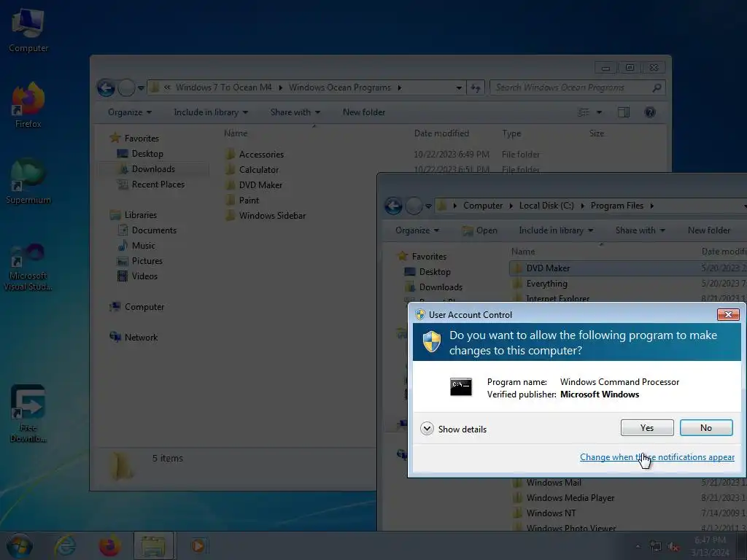Sort by Type column header
Screen dimensions: 747x560
click(511, 133)
